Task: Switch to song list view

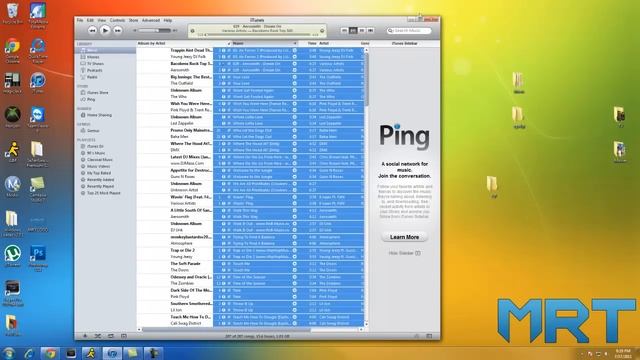Action: tap(344, 31)
